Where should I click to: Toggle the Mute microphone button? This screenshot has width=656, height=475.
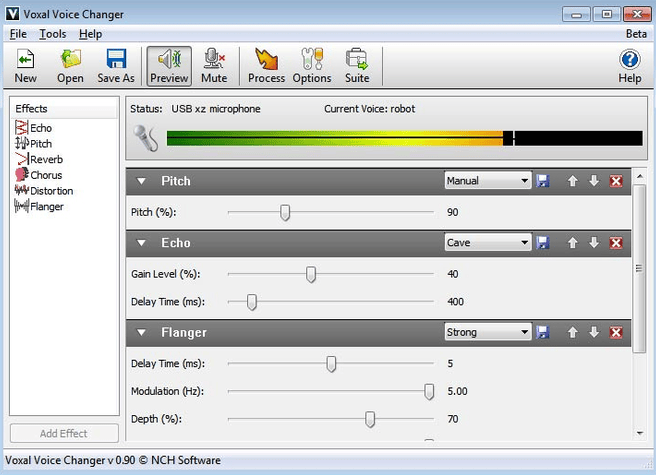(214, 66)
